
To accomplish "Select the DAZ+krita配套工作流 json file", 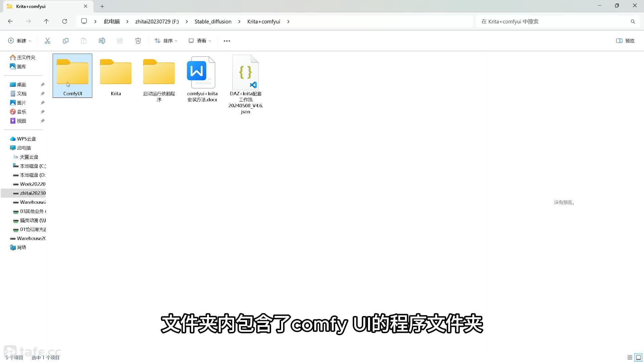I will [246, 84].
